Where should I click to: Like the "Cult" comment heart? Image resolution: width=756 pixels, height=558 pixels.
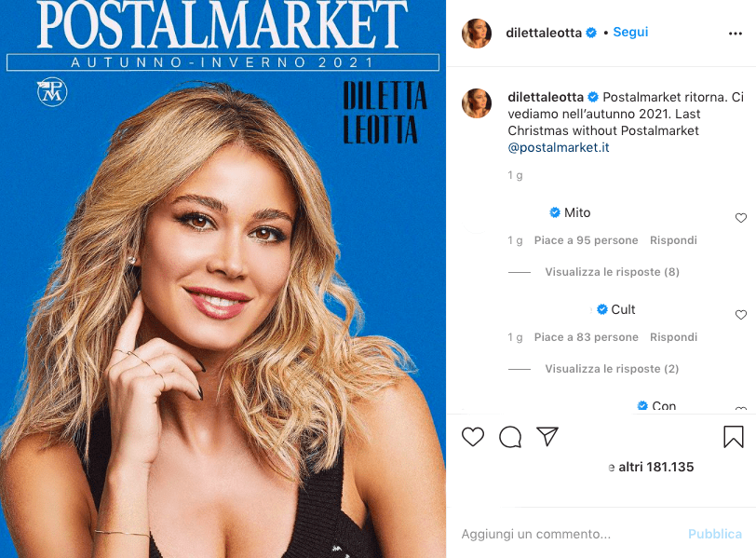[x=741, y=315]
